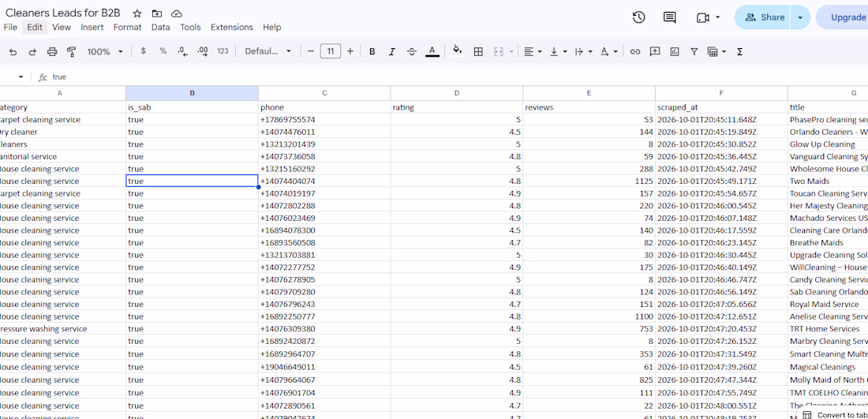
Task: Increase decimal places
Action: (203, 51)
